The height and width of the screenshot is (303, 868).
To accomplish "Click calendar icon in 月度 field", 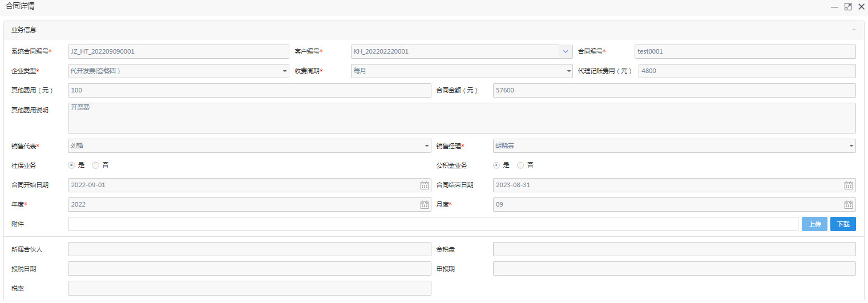I will point(849,205).
